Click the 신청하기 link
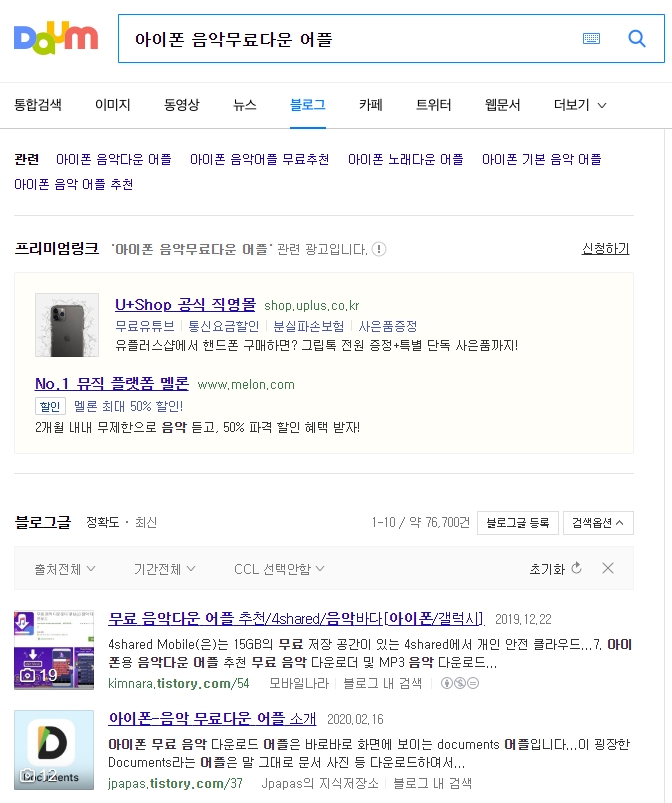The image size is (672, 803). [605, 249]
